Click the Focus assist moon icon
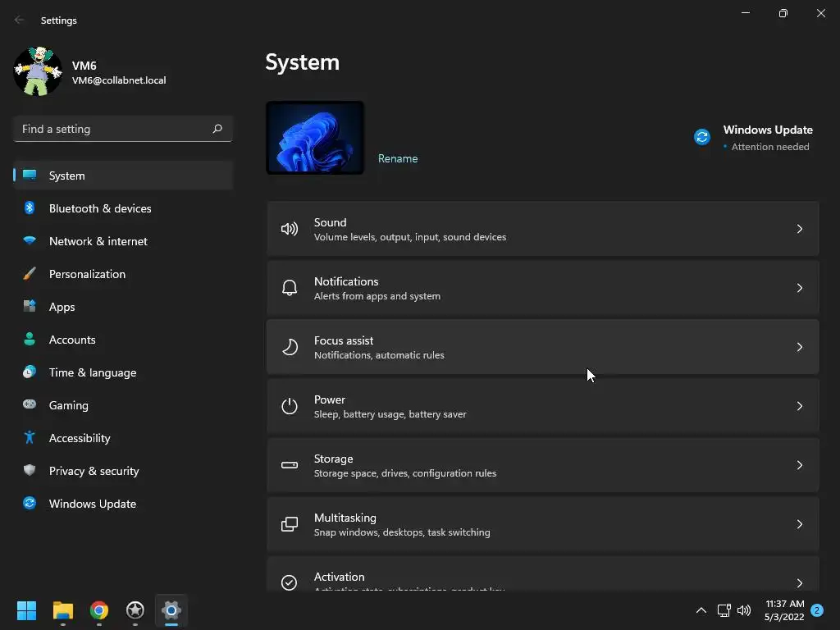This screenshot has height=630, width=840. 290,347
